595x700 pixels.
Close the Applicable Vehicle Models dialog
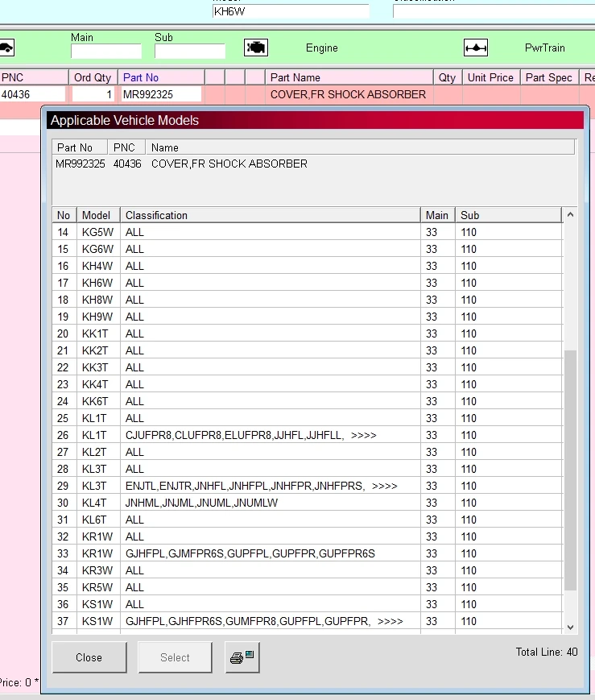pos(89,657)
